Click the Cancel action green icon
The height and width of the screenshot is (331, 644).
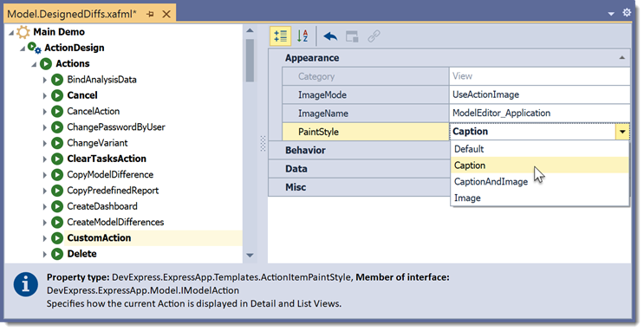point(57,95)
